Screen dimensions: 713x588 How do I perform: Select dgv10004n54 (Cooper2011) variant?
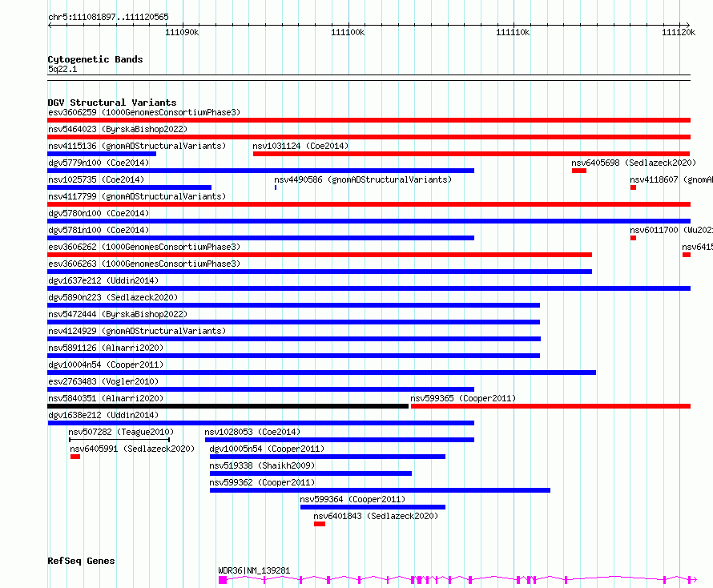click(x=106, y=364)
